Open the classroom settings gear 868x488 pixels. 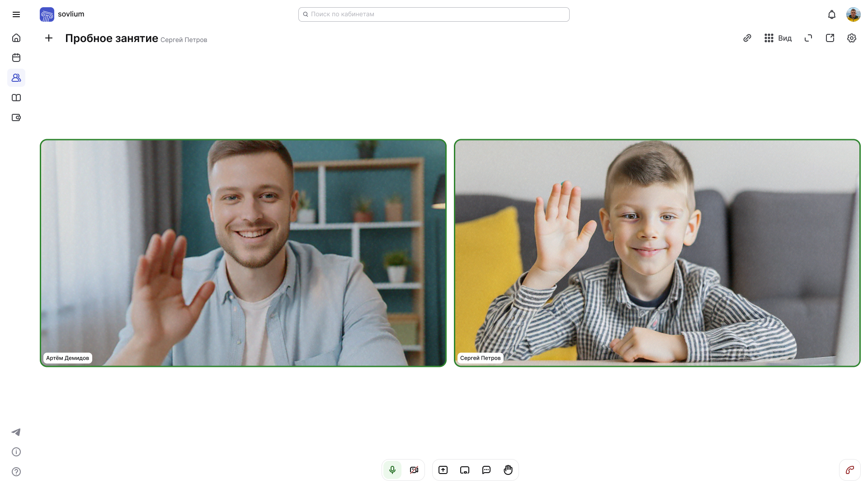(851, 38)
